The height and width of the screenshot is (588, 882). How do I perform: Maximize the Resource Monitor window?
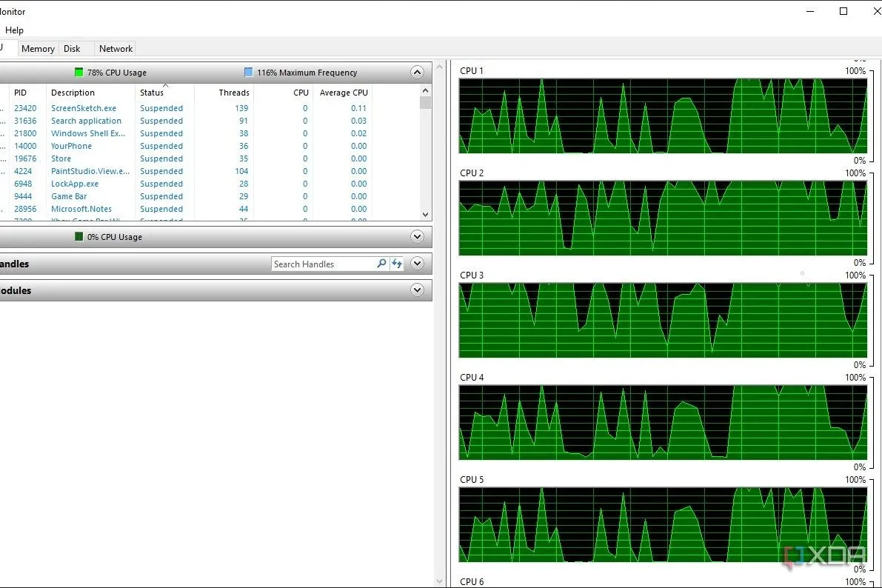[843, 11]
